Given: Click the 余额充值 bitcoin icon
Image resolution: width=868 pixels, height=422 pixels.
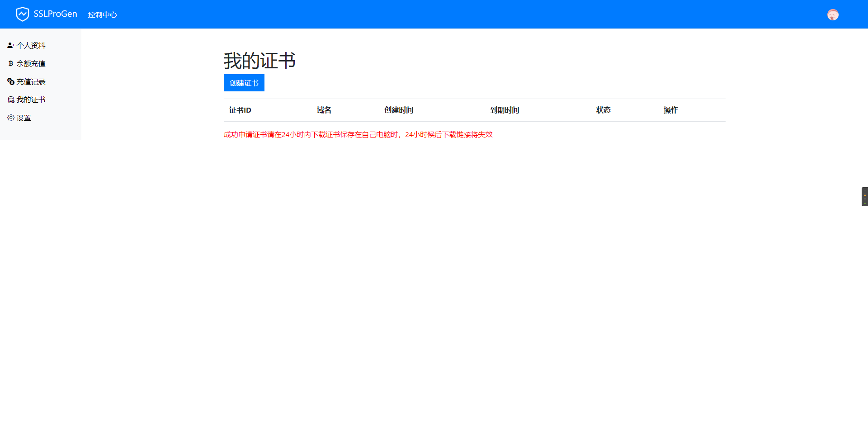Looking at the screenshot, I should [x=11, y=63].
